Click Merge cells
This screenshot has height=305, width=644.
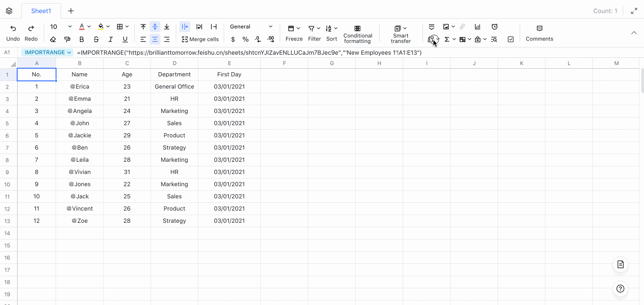pyautogui.click(x=200, y=39)
